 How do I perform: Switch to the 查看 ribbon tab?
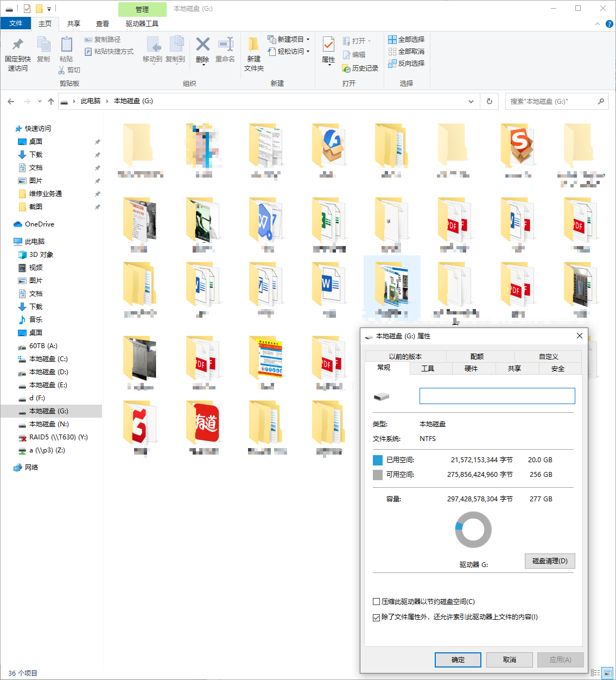102,24
